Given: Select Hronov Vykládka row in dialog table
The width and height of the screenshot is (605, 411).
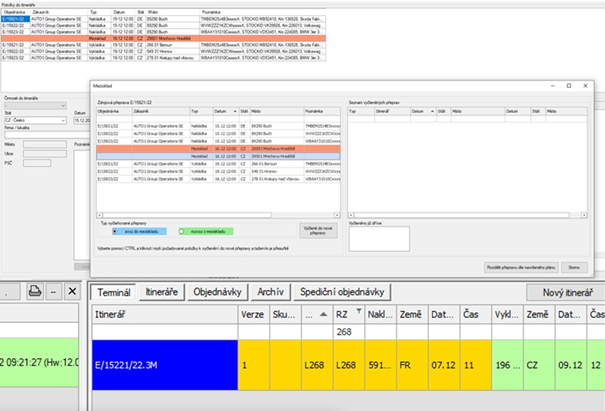Looking at the screenshot, I should [x=218, y=171].
